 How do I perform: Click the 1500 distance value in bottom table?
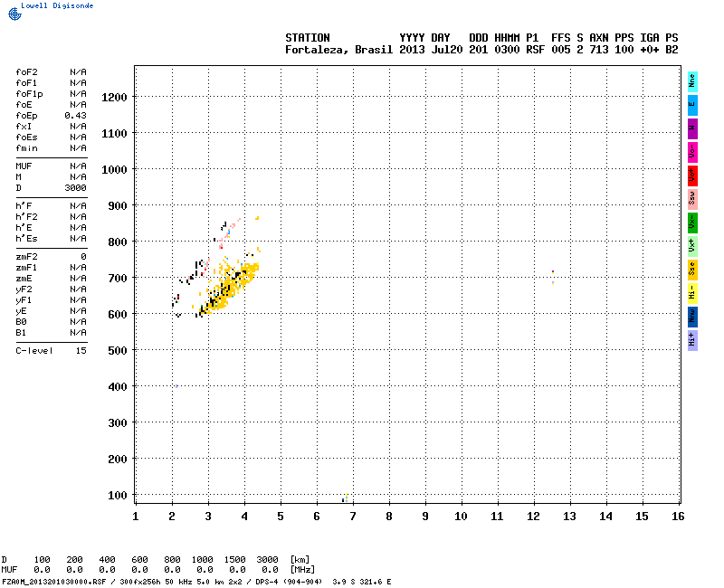(234, 559)
